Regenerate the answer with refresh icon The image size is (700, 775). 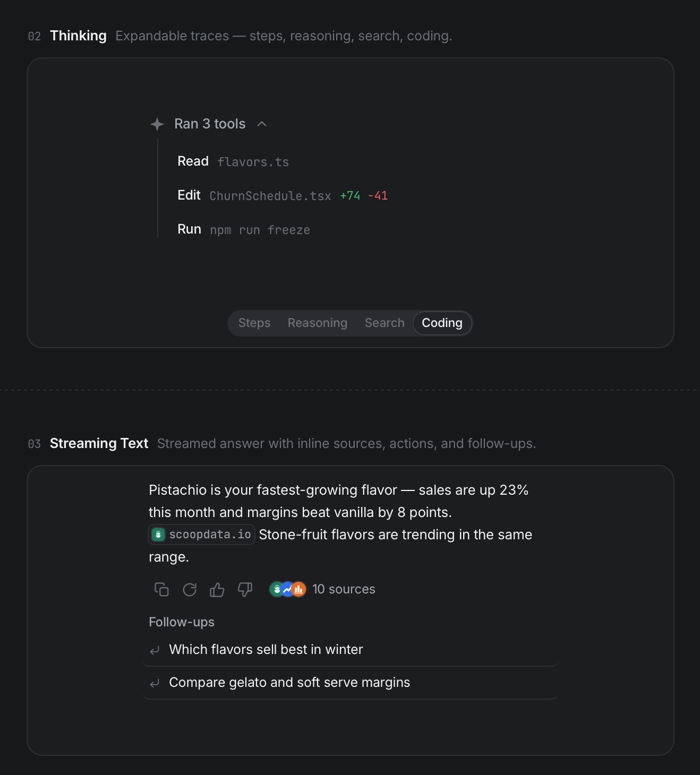[190, 589]
